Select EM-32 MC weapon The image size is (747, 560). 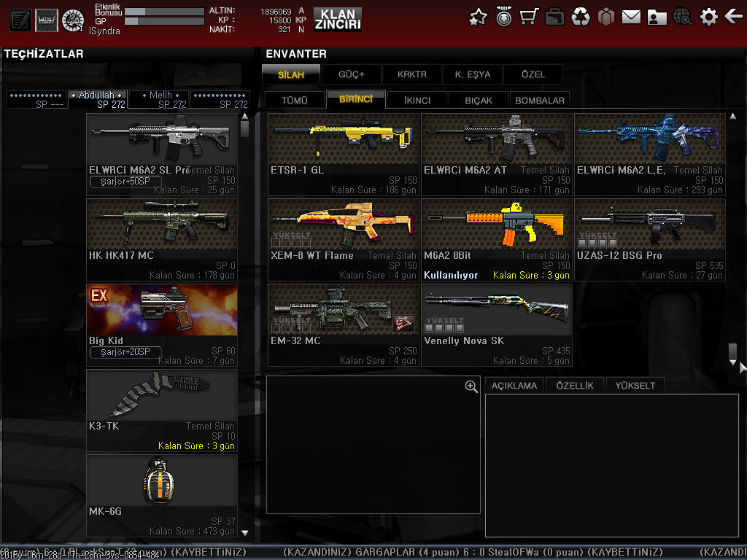pos(344,324)
